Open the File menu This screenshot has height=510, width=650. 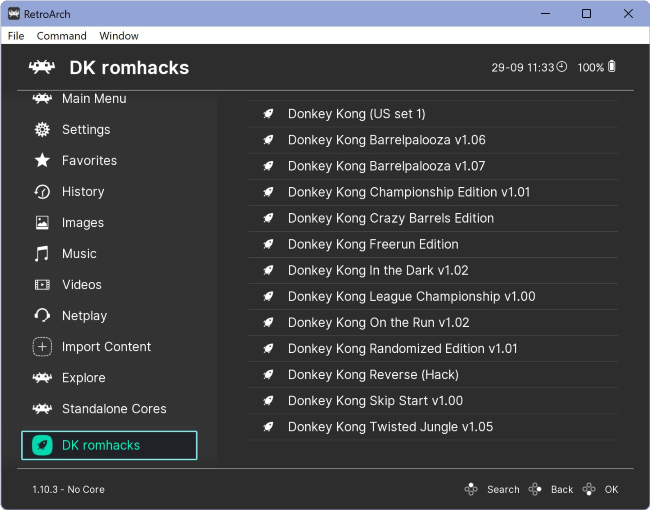(16, 36)
